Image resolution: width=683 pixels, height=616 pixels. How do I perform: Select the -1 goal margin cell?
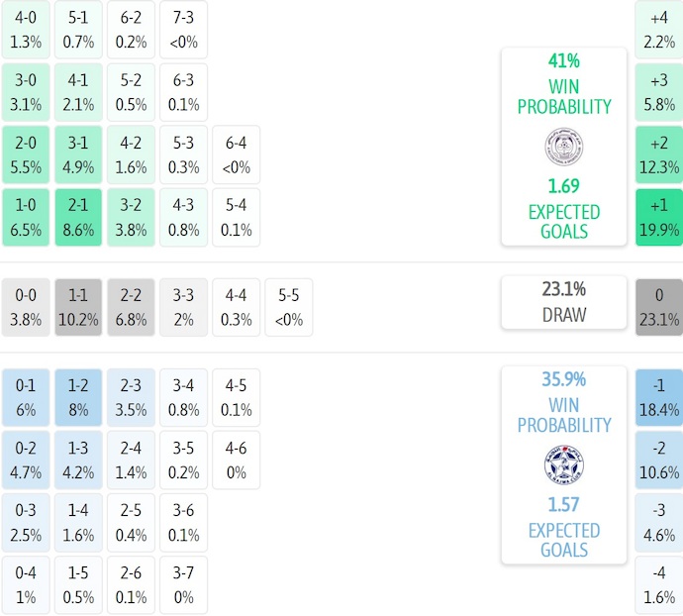point(658,397)
